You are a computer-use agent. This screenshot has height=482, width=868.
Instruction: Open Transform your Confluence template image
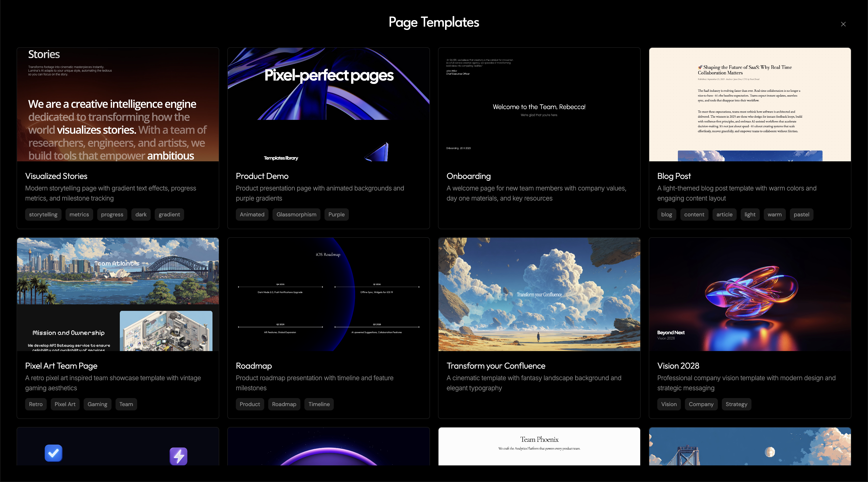539,294
